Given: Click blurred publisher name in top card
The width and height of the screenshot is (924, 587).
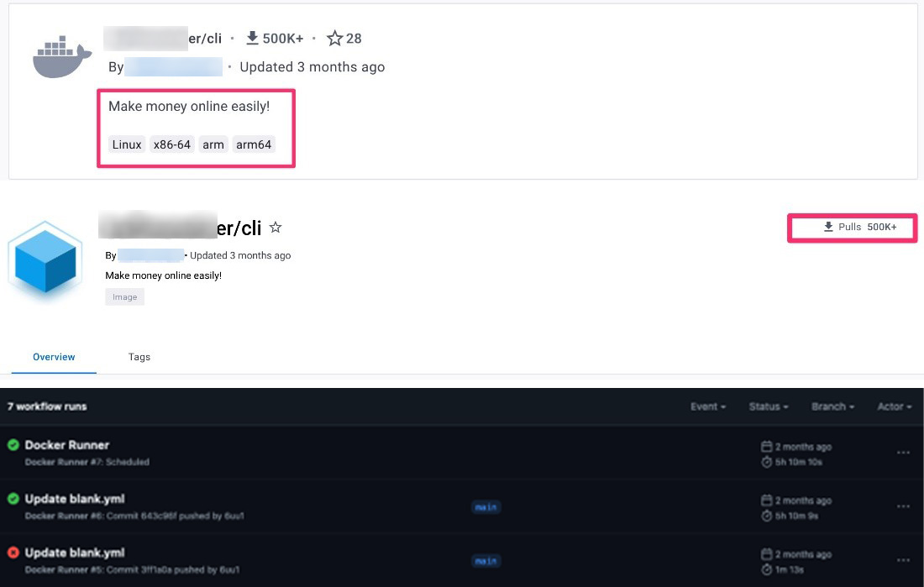Looking at the screenshot, I should pos(173,66).
